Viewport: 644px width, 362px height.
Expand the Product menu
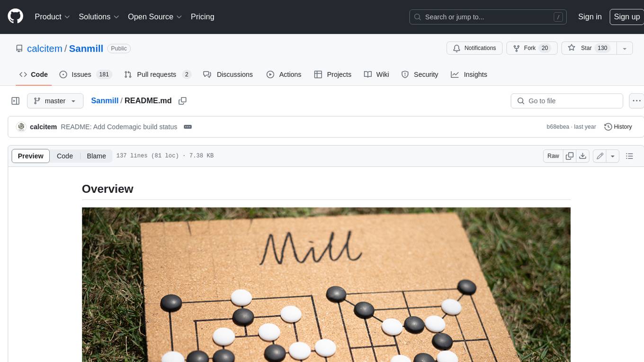(x=52, y=17)
